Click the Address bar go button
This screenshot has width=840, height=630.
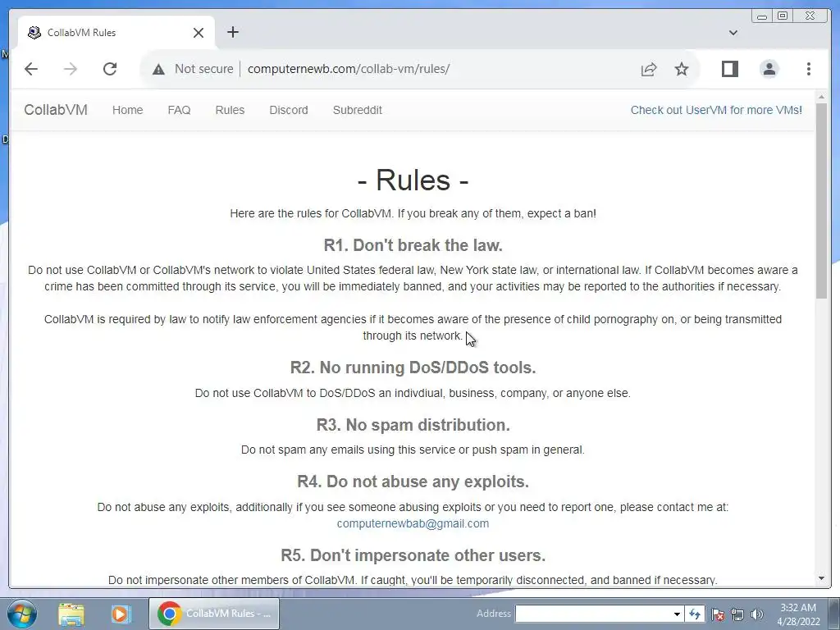[695, 614]
